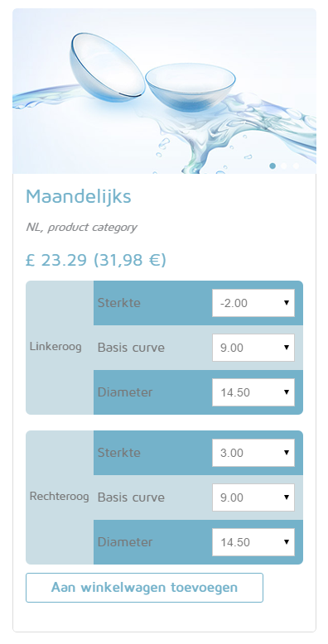The width and height of the screenshot is (328, 644).
Task: Click the £ 23.29 price text
Action: 56,260
